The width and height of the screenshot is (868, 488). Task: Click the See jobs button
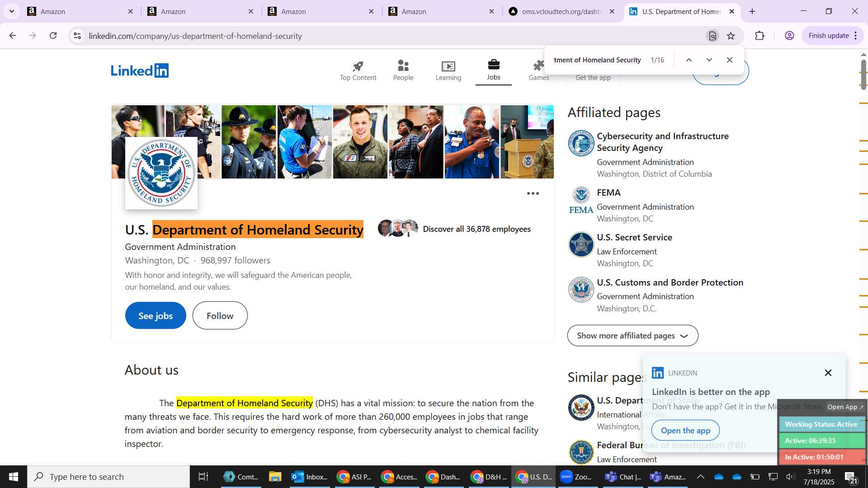(156, 315)
